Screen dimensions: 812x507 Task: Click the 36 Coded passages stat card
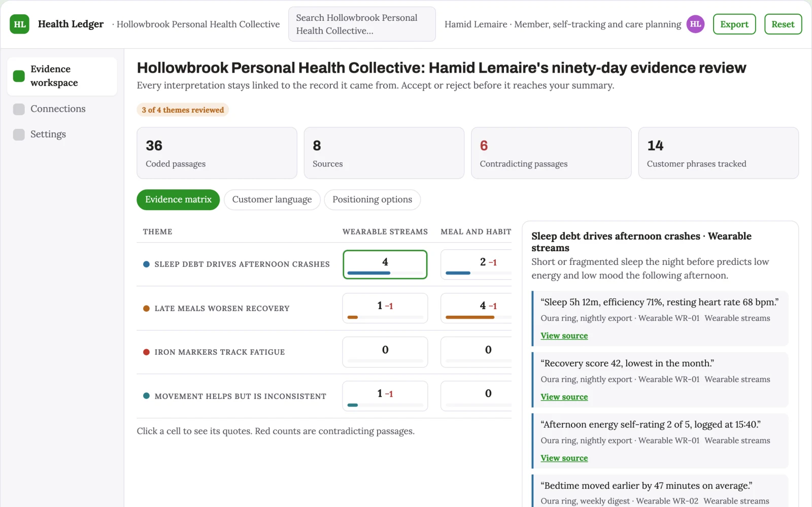(x=217, y=153)
